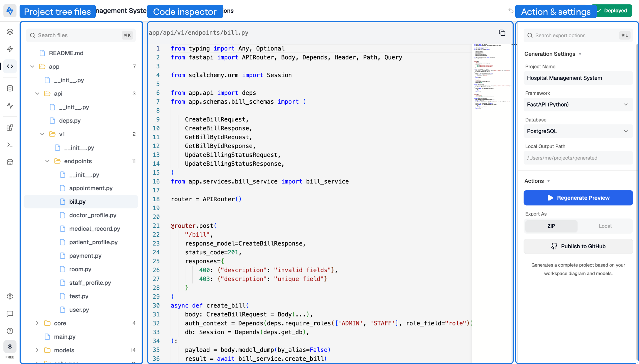Open the activity pulse sidebar icon

click(x=10, y=106)
